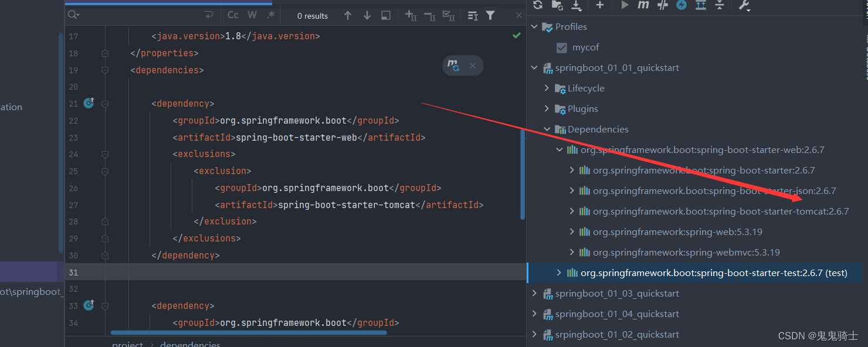Toggle Maven offline mode
The width and height of the screenshot is (868, 347).
click(x=663, y=5)
